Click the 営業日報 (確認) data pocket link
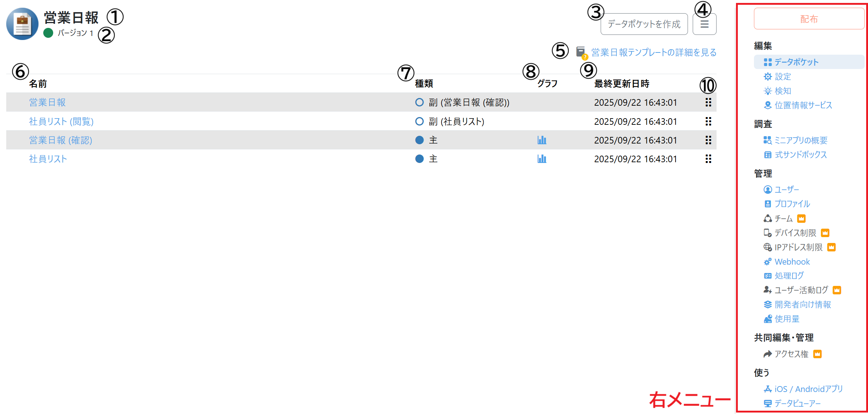Screen dimensions: 868x414 point(61,140)
